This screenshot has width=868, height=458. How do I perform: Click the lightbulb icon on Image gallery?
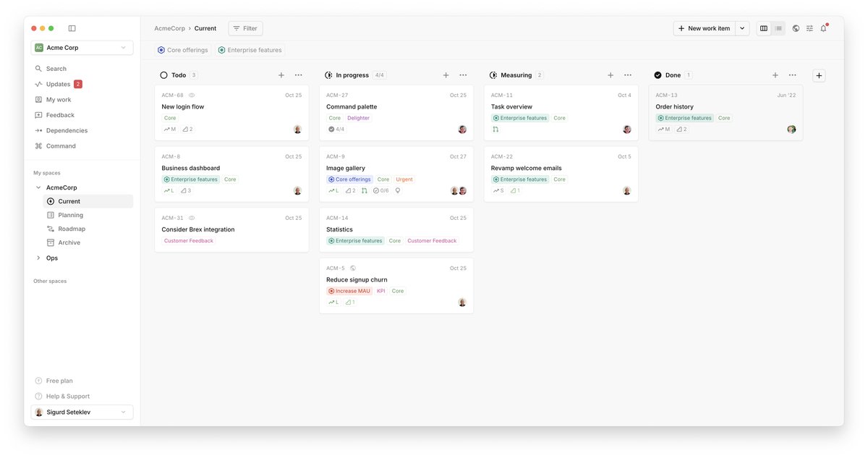[397, 191]
